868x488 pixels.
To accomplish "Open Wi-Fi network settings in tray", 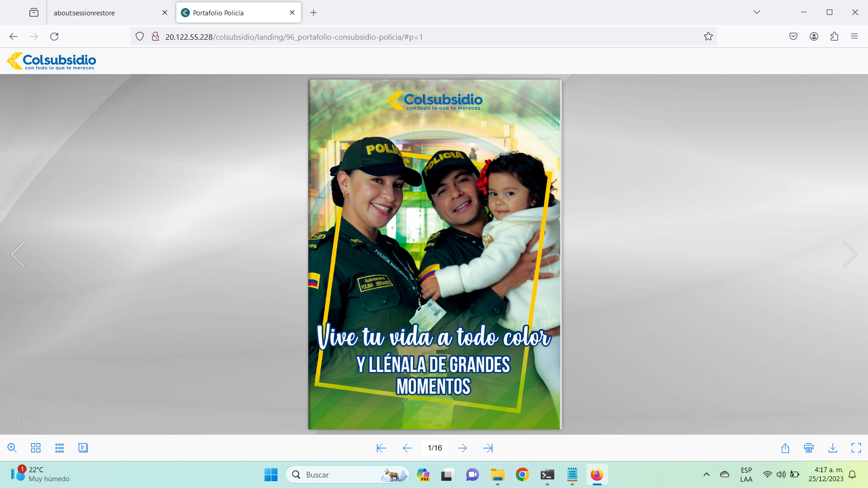I will (767, 474).
